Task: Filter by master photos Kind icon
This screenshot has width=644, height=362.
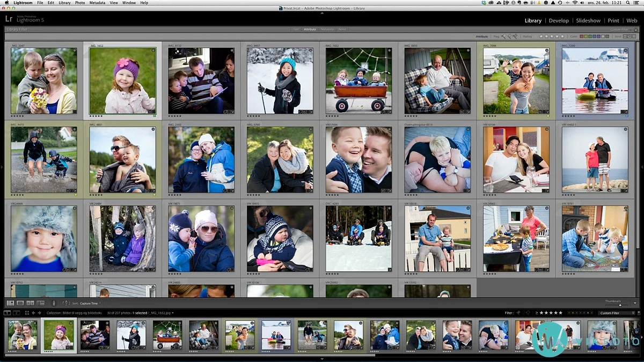Action: [625, 36]
